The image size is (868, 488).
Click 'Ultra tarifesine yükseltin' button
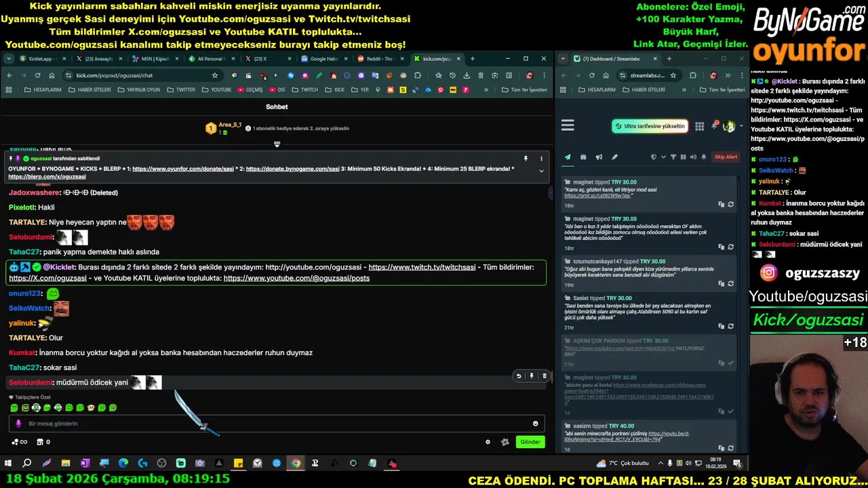click(x=650, y=126)
